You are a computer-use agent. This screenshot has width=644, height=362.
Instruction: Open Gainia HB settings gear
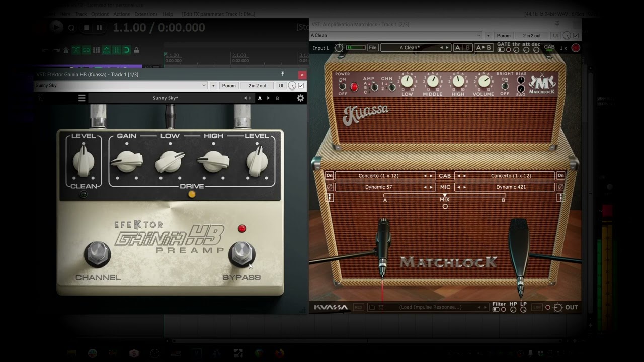(300, 98)
